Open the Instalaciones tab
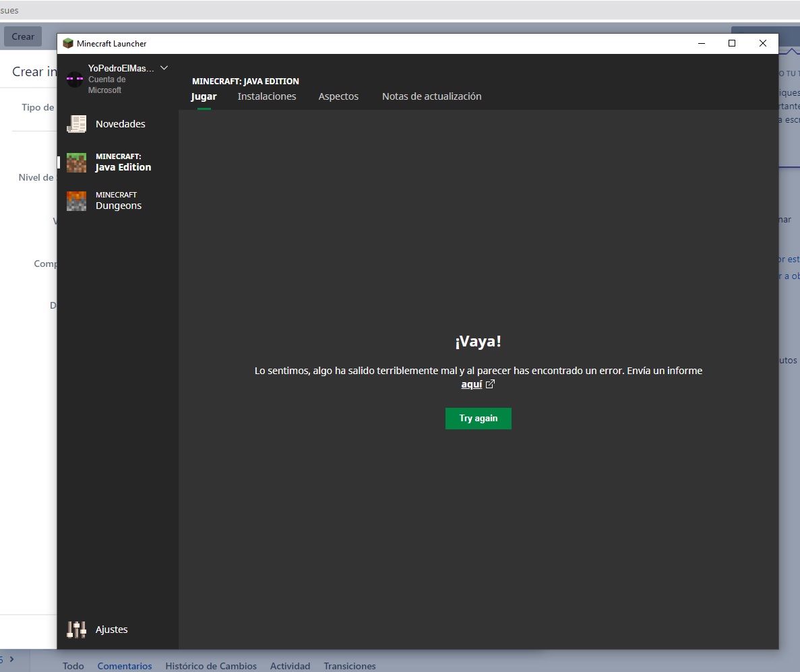The width and height of the screenshot is (800, 672). coord(267,96)
